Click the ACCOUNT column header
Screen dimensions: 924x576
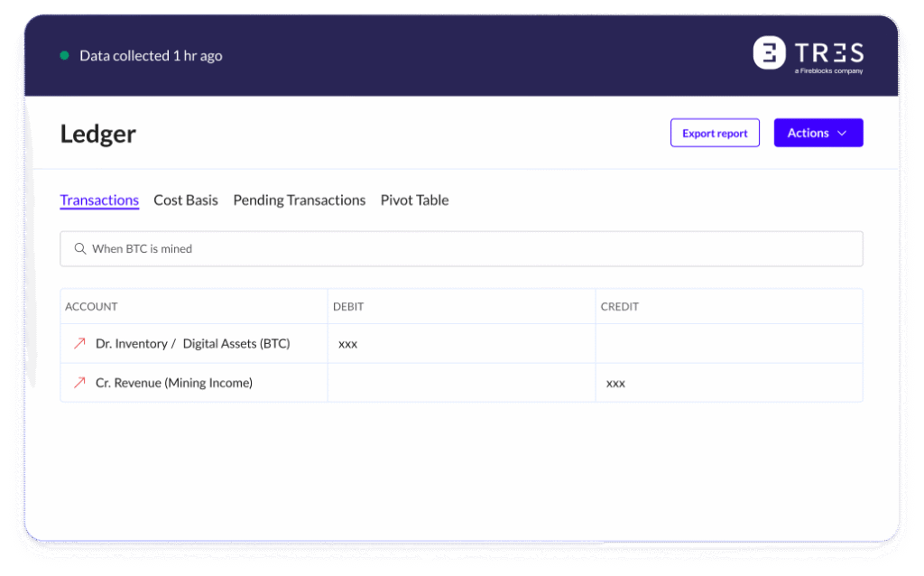tap(91, 307)
